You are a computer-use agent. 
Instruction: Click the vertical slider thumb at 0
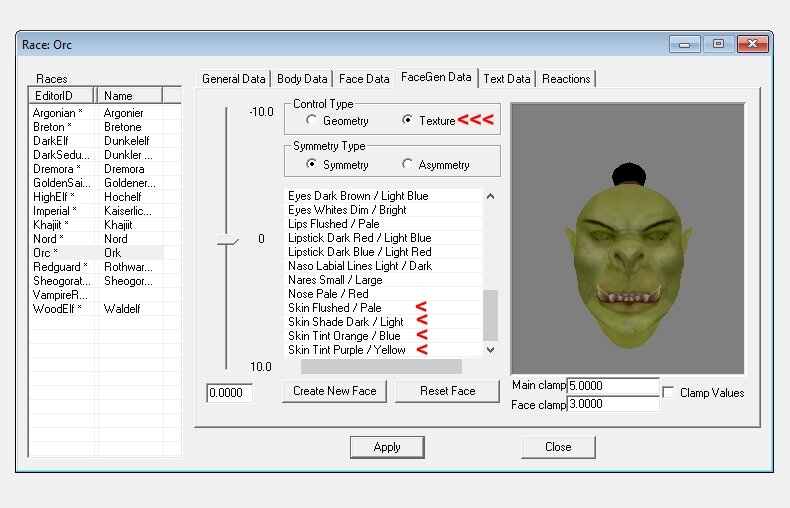(227, 240)
